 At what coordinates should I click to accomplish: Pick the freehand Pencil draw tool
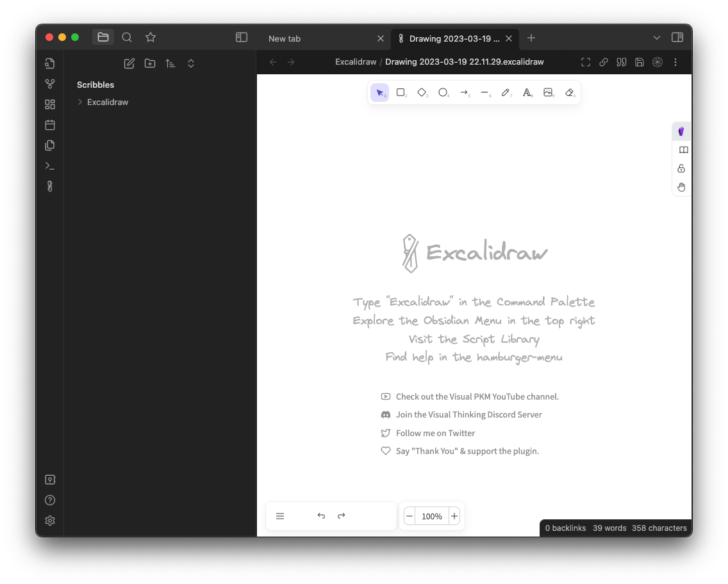click(506, 93)
